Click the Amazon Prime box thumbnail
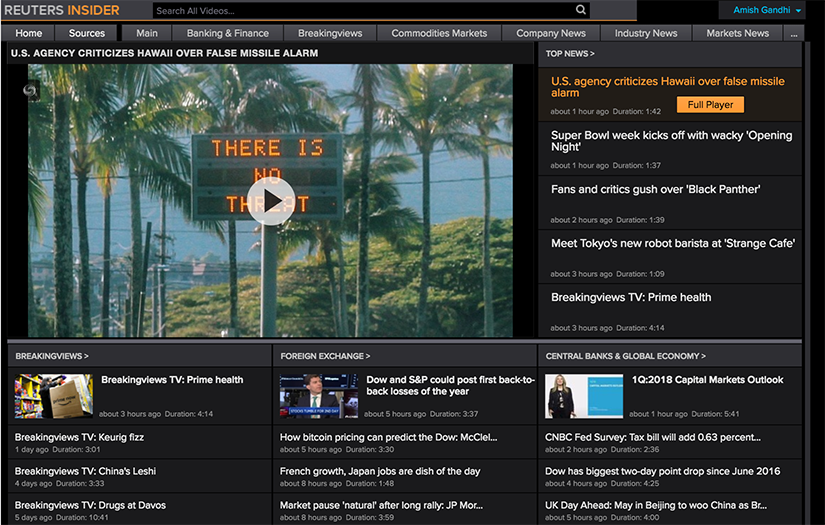The height and width of the screenshot is (525, 825). coord(54,396)
